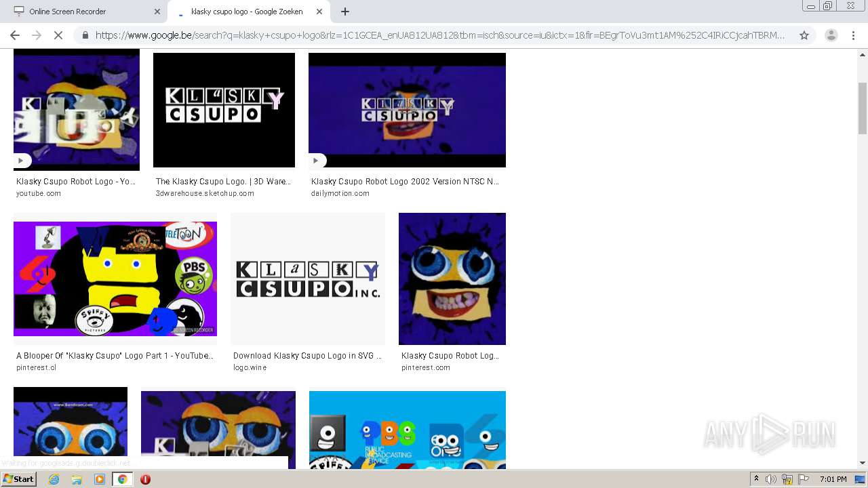Click the dailymotion.com source text
Image resolution: width=868 pixels, height=488 pixels.
click(340, 194)
